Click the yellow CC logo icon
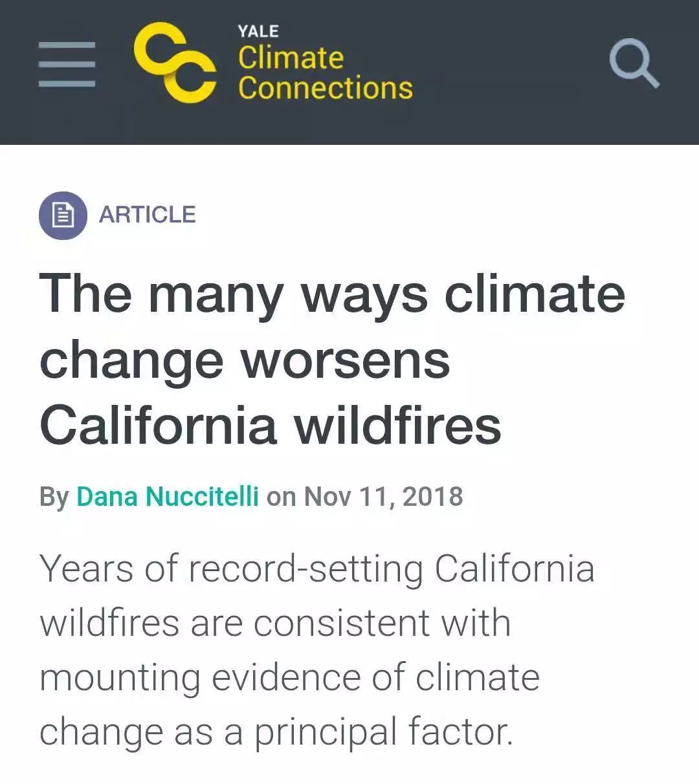Image resolution: width=699 pixels, height=784 pixels. click(175, 63)
